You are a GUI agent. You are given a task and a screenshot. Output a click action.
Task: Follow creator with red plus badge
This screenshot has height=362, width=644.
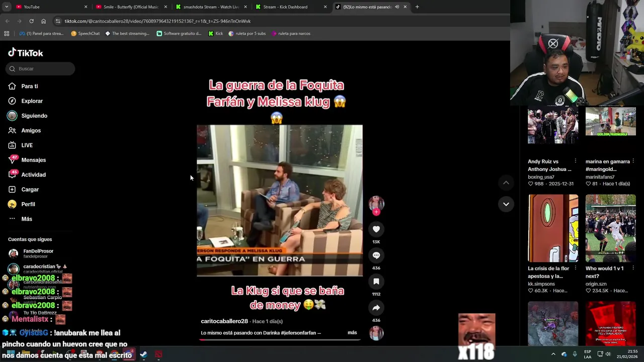pos(376,212)
